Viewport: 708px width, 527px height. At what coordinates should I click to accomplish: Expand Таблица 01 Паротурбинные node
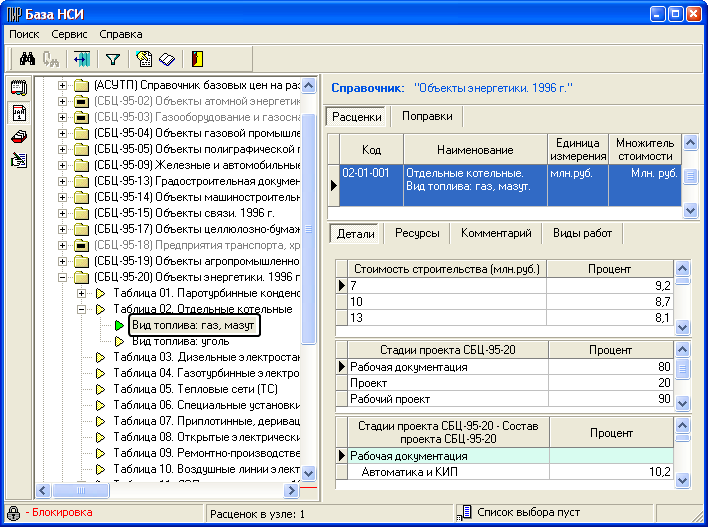[81, 293]
